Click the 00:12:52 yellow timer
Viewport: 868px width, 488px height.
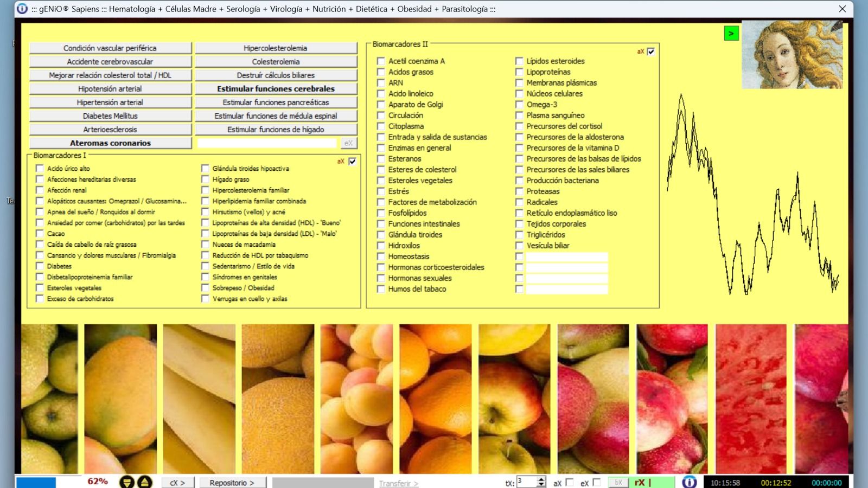click(x=776, y=483)
